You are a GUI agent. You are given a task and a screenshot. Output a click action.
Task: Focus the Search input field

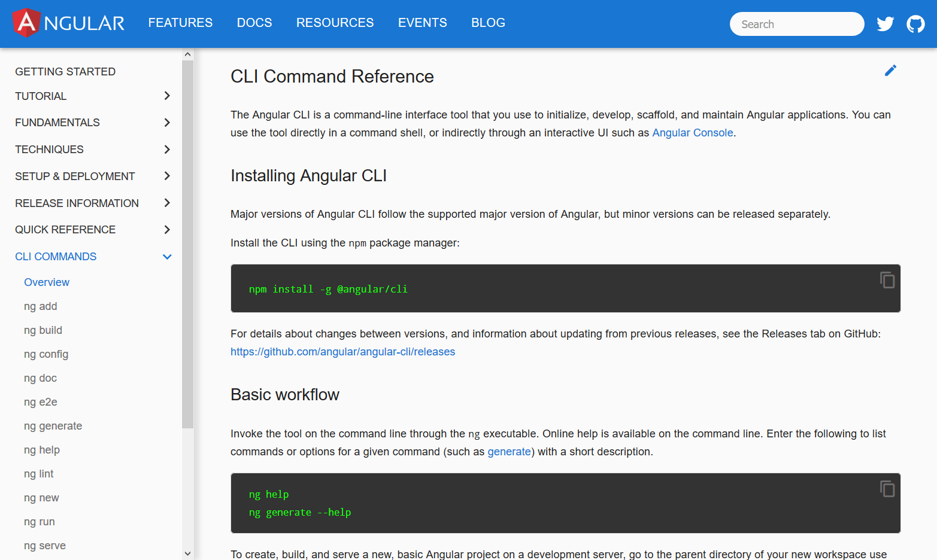coord(797,24)
